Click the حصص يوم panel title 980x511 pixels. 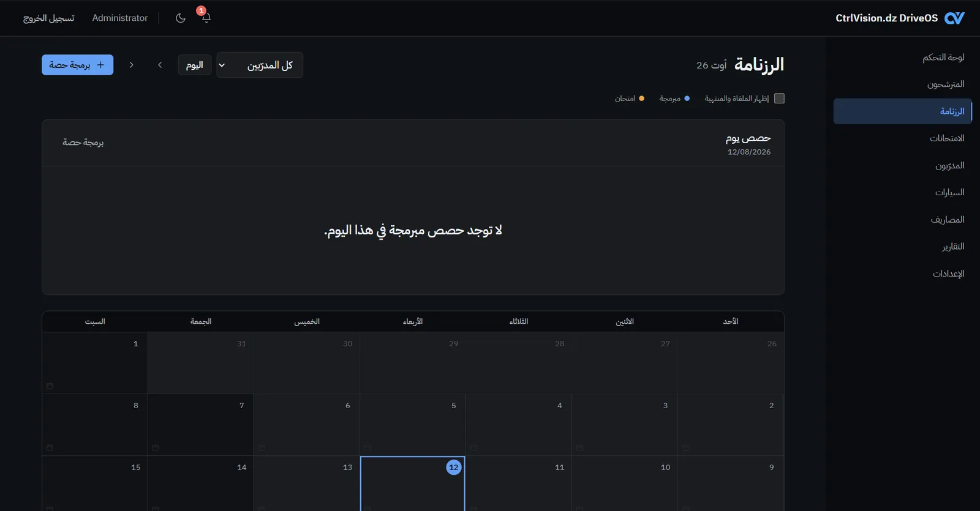(748, 138)
